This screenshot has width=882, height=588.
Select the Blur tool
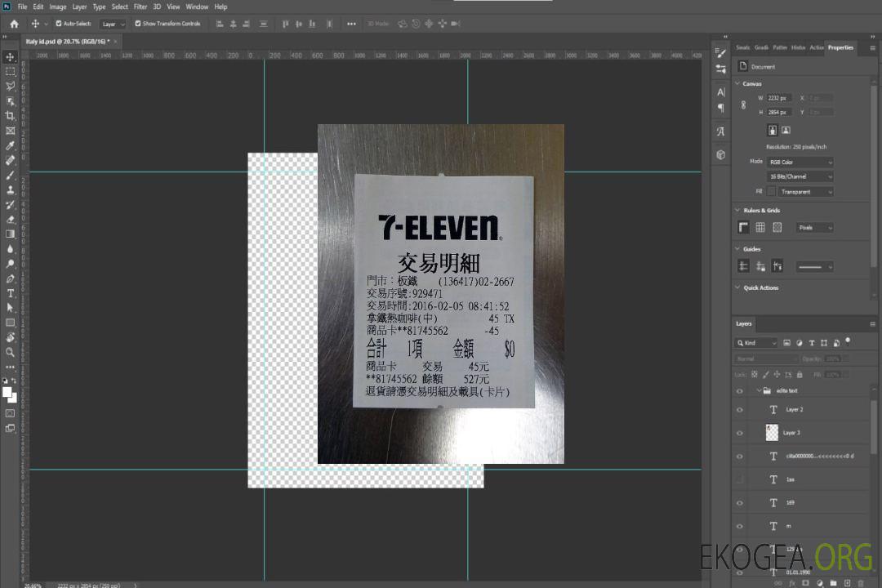(x=10, y=249)
